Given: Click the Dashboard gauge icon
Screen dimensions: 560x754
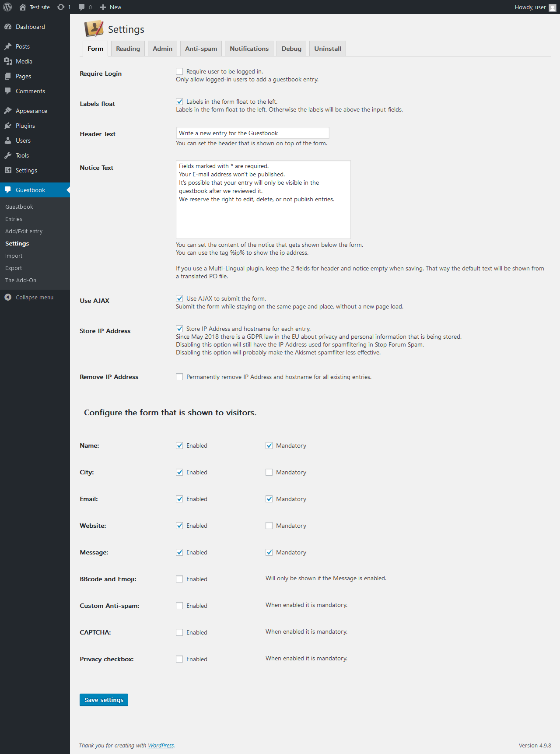Looking at the screenshot, I should (x=8, y=27).
